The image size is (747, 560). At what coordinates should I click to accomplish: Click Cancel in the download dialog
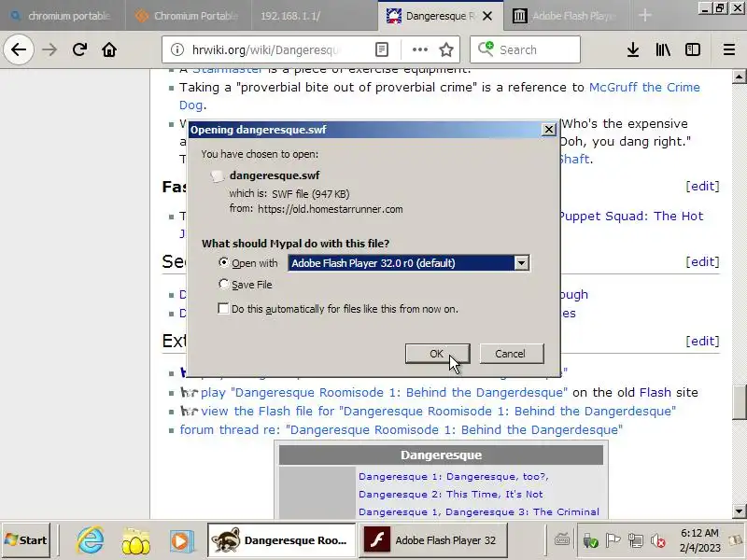[x=511, y=354]
